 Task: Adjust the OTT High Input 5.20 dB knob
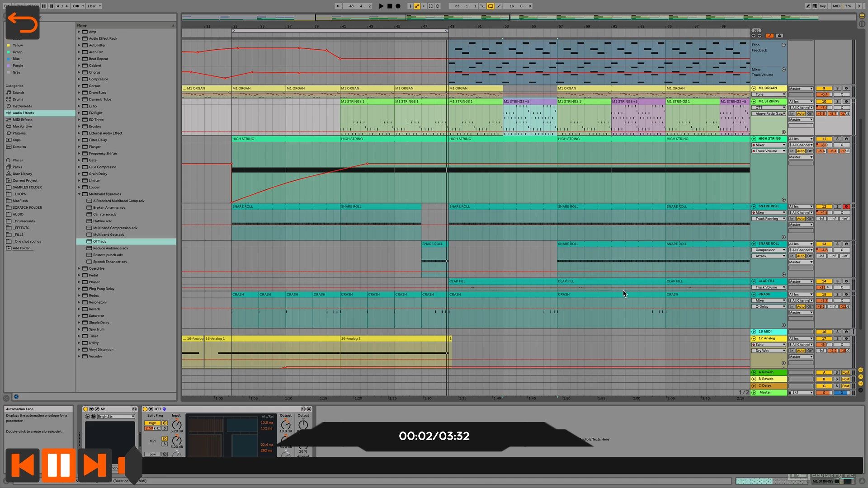click(177, 424)
